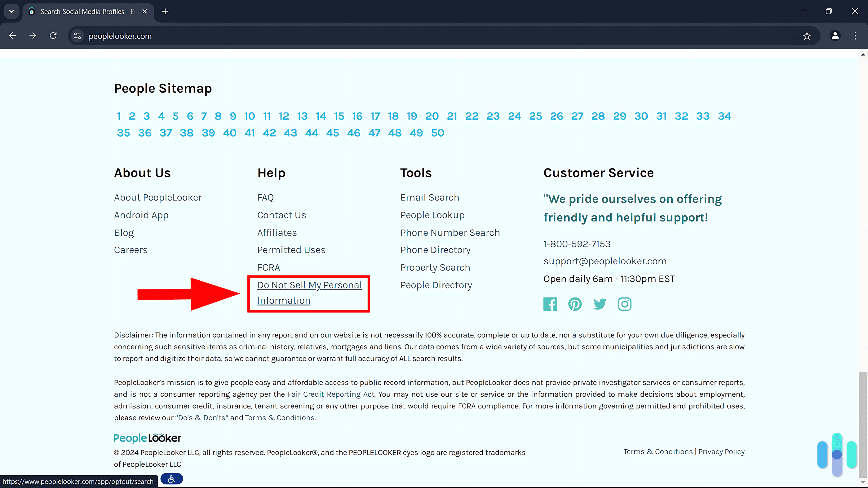Click Do Not Sell My Personal Information

point(309,292)
